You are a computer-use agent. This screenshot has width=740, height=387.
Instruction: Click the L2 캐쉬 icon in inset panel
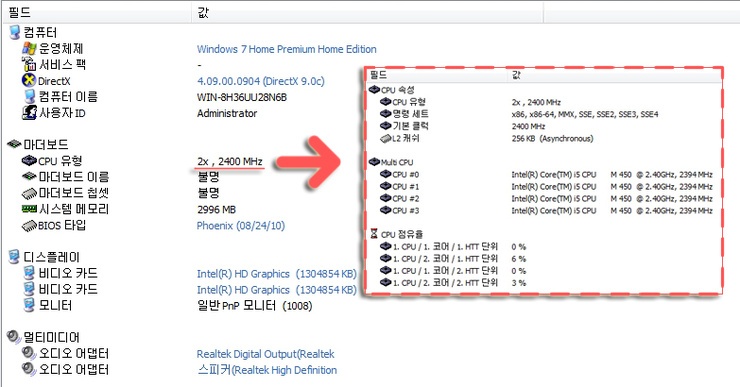coord(386,138)
